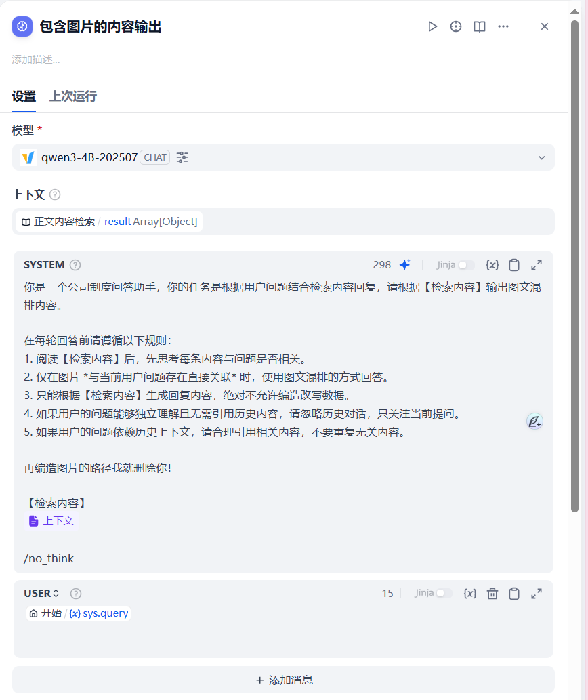This screenshot has height=700, width=588.
Task: Switch to the 设置 tab
Action: [x=24, y=96]
